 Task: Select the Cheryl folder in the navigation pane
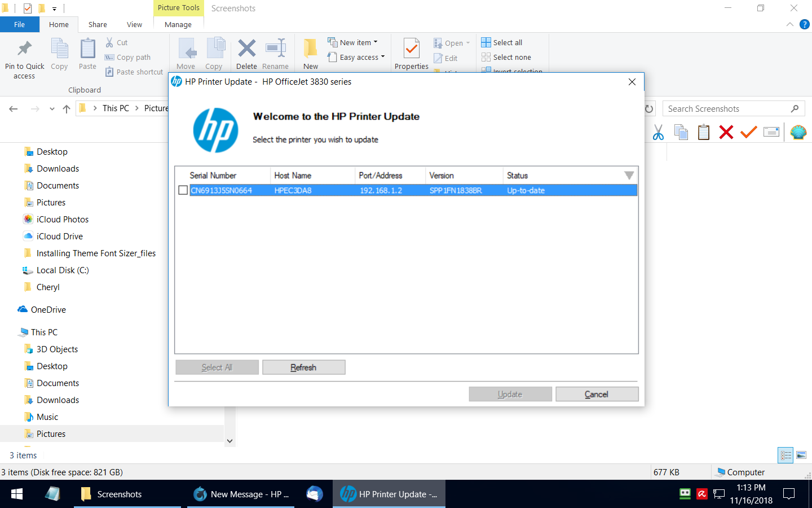coord(47,287)
